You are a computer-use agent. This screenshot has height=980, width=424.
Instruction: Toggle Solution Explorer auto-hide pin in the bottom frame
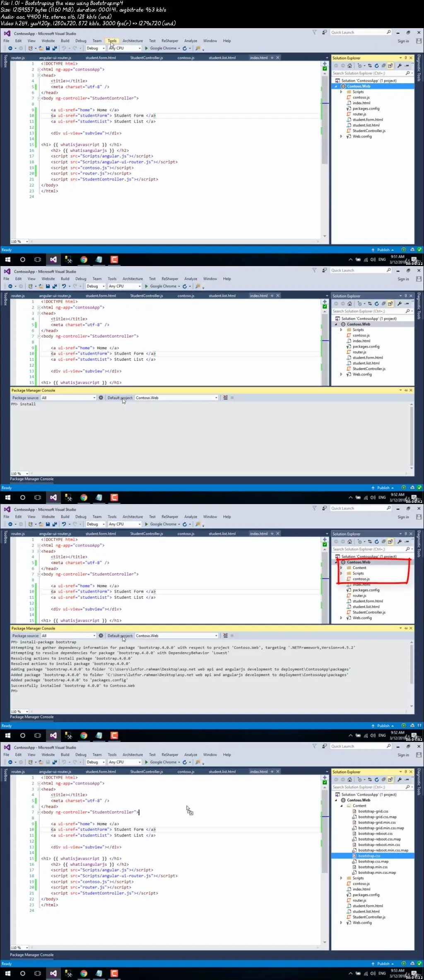point(406,772)
